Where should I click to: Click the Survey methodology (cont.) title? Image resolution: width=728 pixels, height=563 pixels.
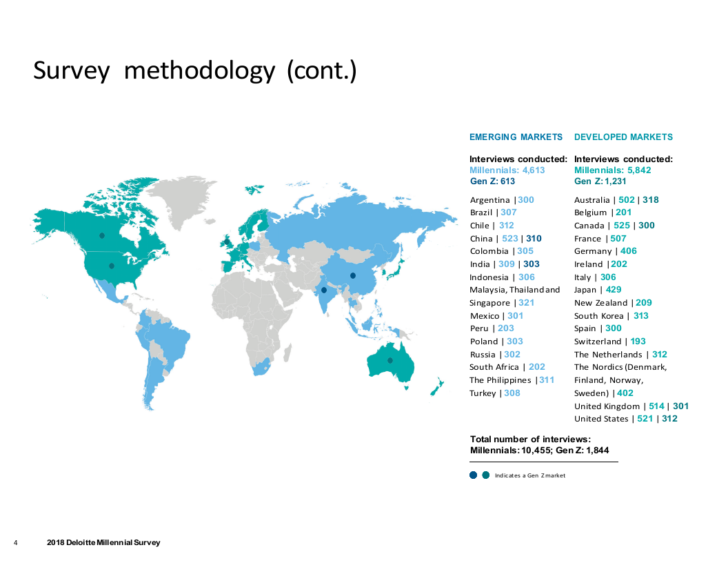195,71
